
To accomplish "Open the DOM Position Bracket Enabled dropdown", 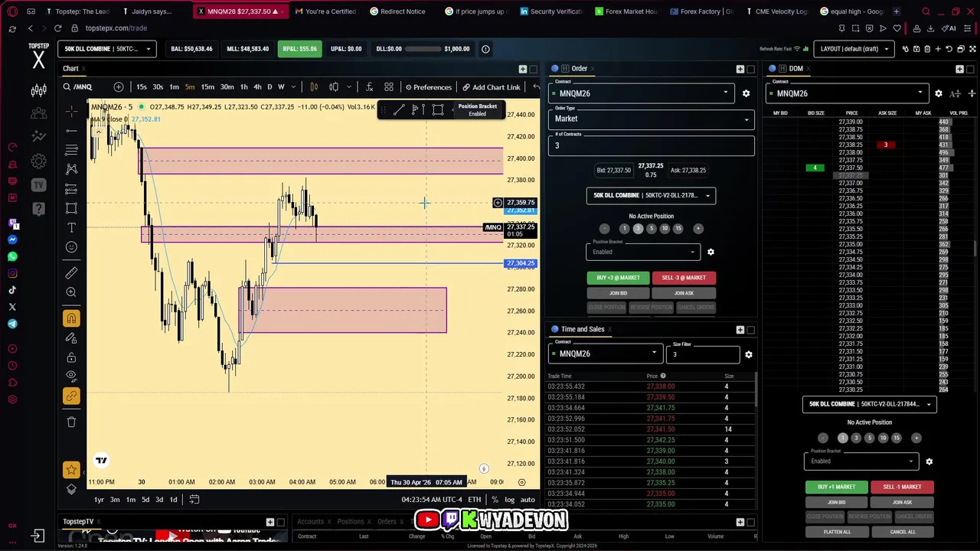I will (x=861, y=461).
